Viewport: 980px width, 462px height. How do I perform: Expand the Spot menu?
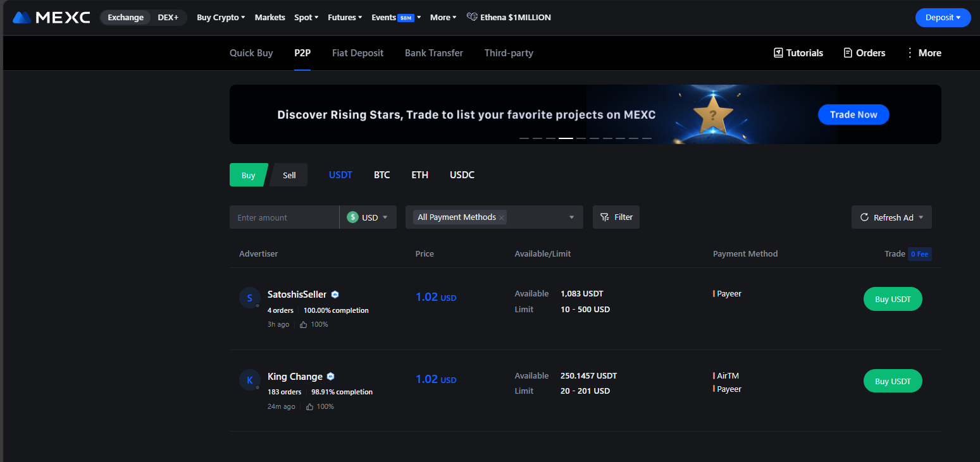306,17
